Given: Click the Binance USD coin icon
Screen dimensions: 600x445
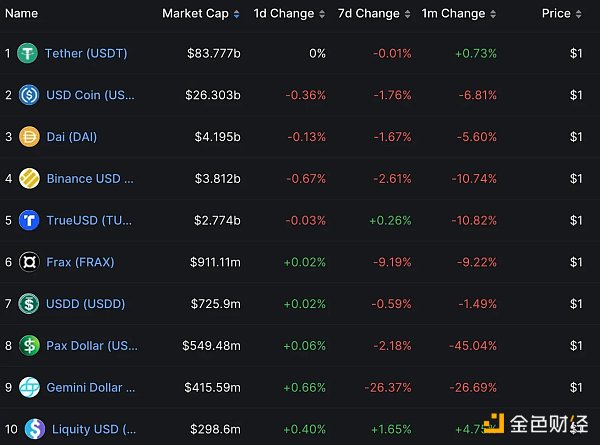Looking at the screenshot, I should coord(29,179).
